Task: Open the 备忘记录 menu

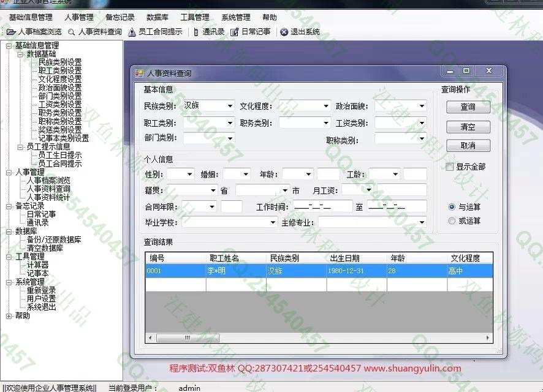Action: 120,17
